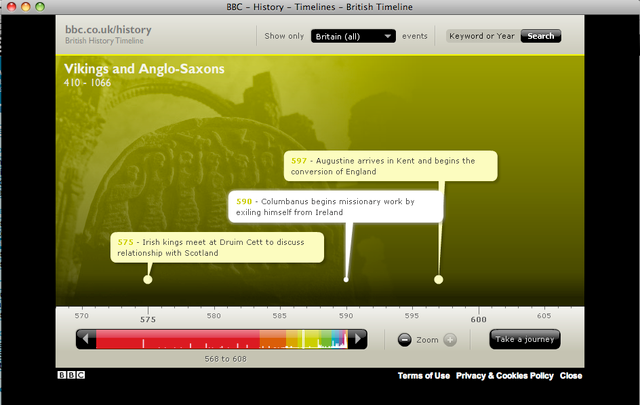This screenshot has height=405, width=640.
Task: Click the orange section of overview bar
Action: click(x=273, y=339)
